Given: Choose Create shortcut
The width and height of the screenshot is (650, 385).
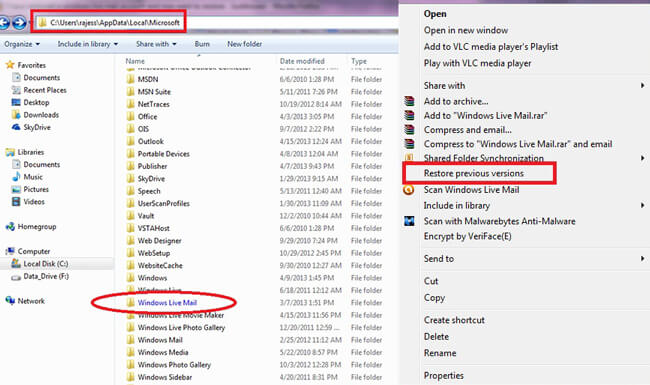Looking at the screenshot, I should [454, 320].
